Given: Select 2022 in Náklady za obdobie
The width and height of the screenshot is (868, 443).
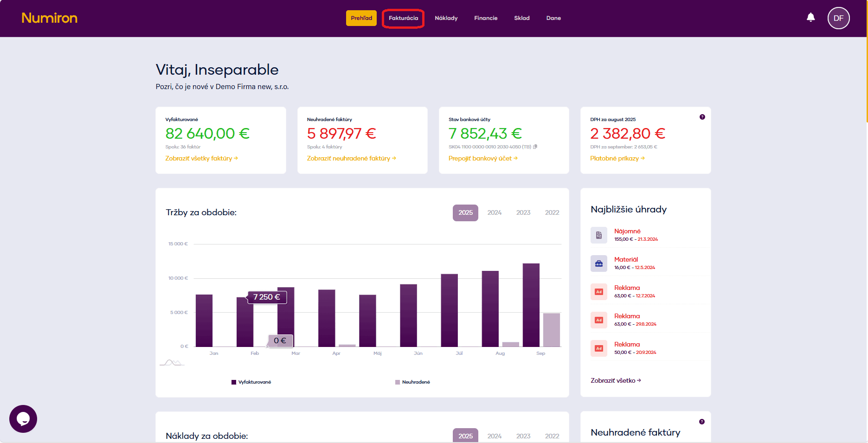Looking at the screenshot, I should click(552, 436).
